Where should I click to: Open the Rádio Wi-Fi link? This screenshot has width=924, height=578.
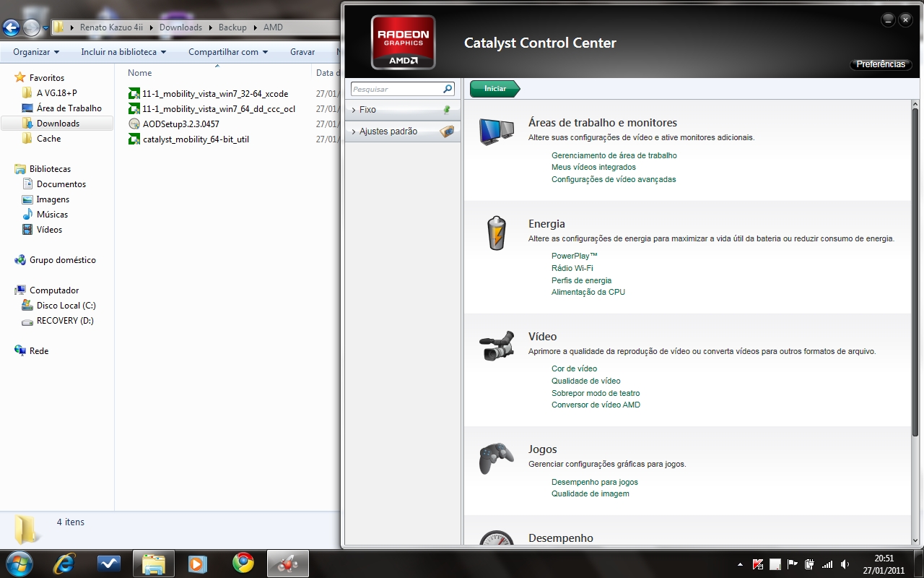click(x=572, y=268)
